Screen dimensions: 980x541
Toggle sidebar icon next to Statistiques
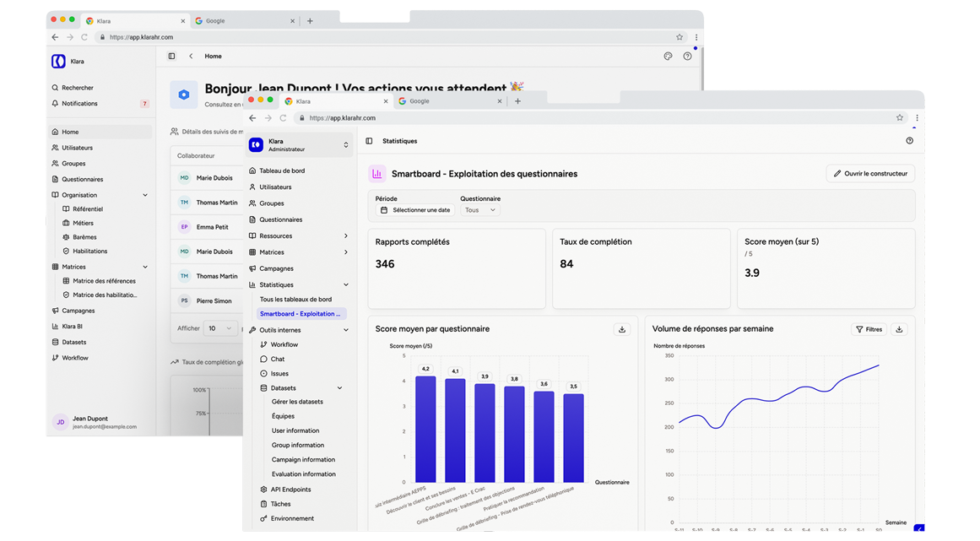[370, 141]
